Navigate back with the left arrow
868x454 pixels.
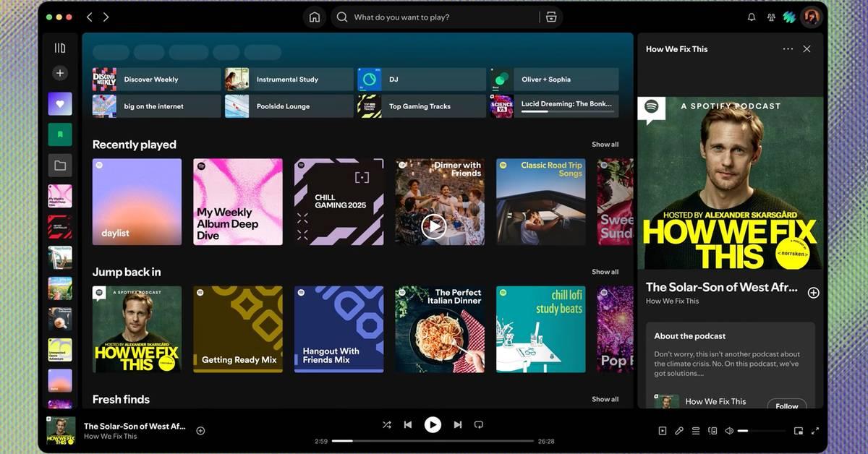coord(89,17)
